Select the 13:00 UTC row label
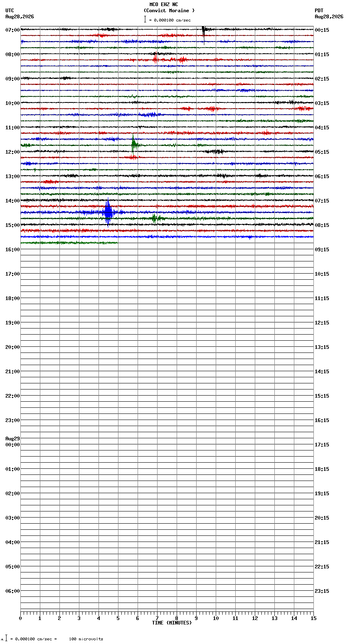Viewport: 346px width, 644px height. click(x=13, y=176)
